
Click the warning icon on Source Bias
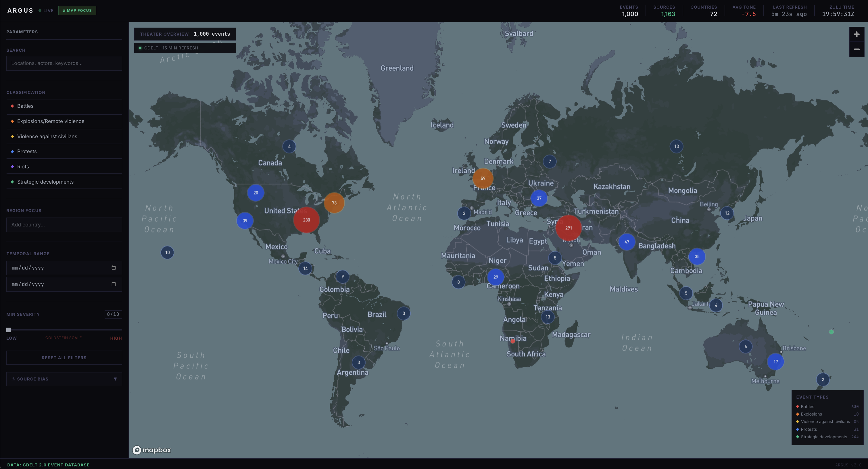click(13, 379)
